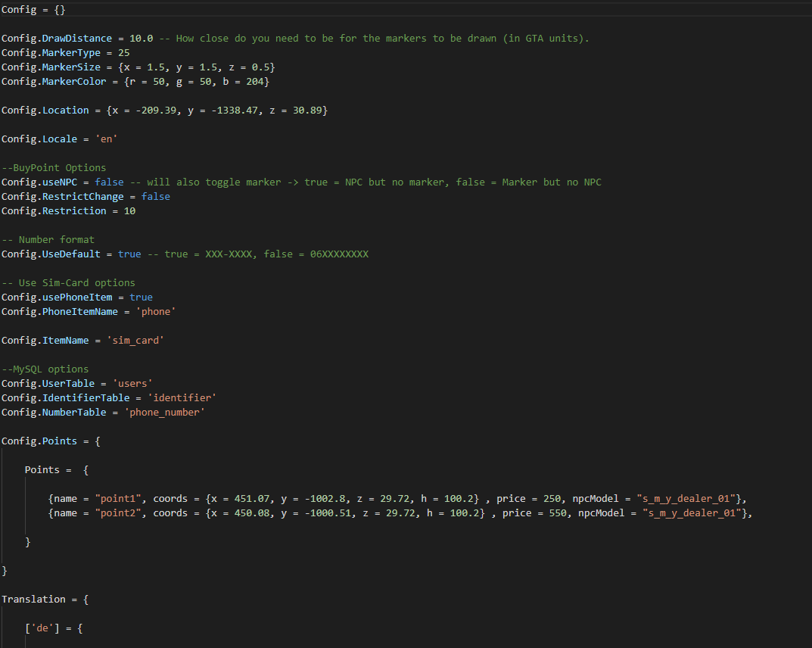The image size is (812, 648).
Task: Click the '-- Number format' comment
Action: click(x=48, y=240)
